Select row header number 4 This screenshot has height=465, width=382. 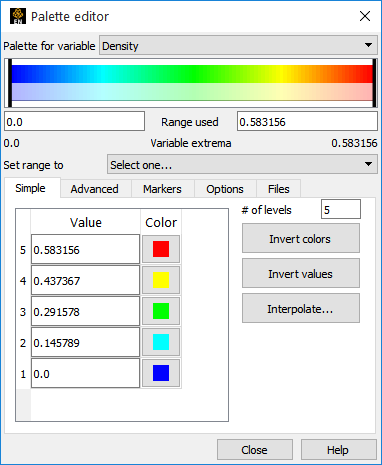(23, 280)
